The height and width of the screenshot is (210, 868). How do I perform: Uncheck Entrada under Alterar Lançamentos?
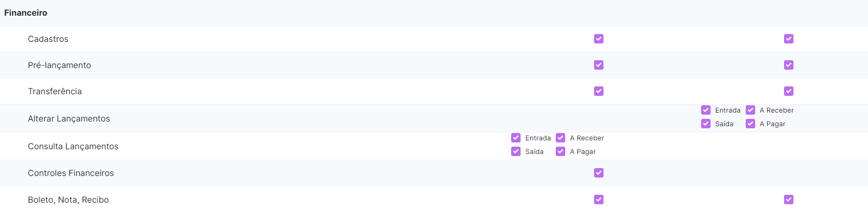706,110
